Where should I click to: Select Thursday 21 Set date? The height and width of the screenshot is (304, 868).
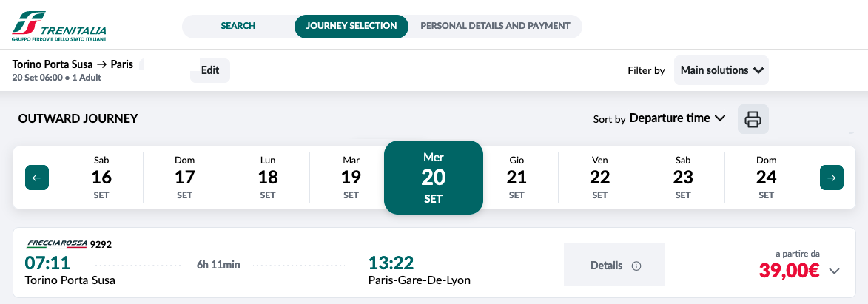tap(517, 178)
